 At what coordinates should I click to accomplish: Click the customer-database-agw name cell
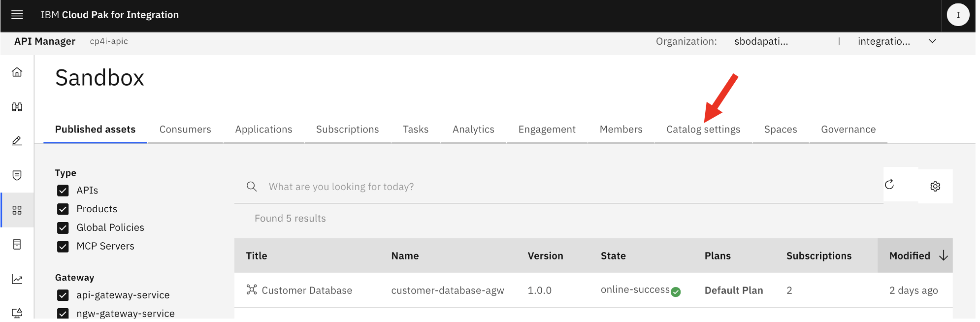(448, 290)
